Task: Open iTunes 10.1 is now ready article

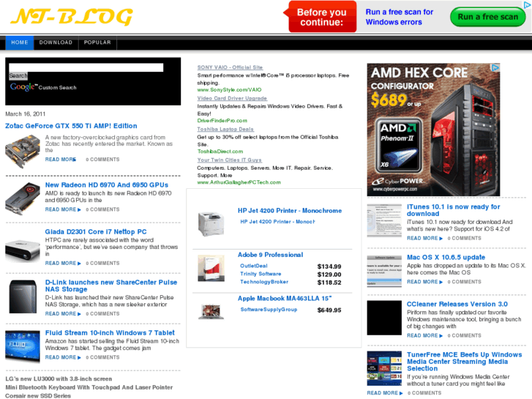Action: click(453, 210)
